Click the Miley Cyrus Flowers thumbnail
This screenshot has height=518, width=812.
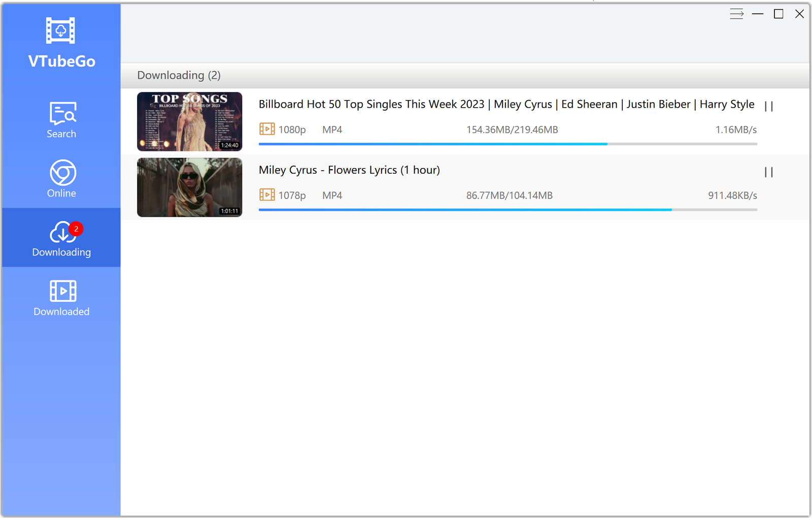coord(189,187)
